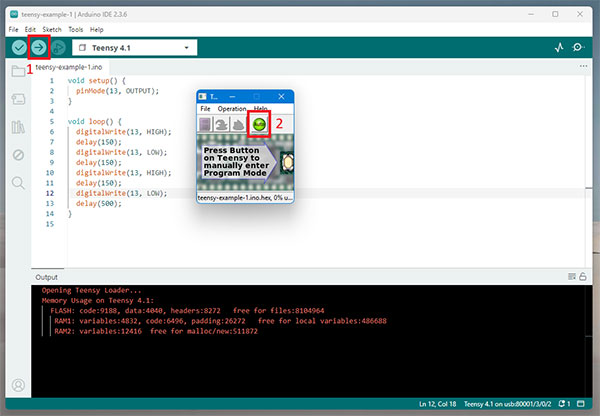Toggle the Output panel scroll lock icon
The height and width of the screenshot is (416, 600).
[x=583, y=276]
